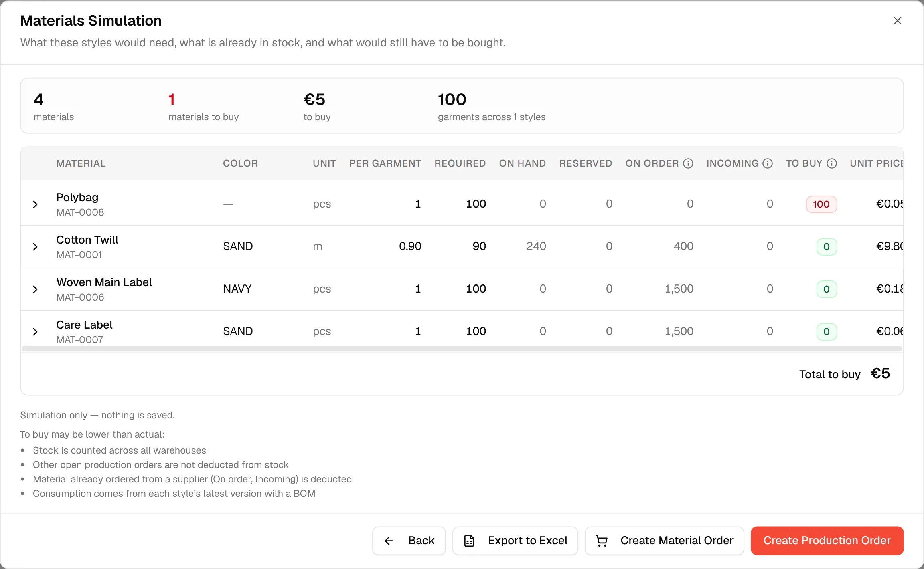Click the 400 on-order value for Cotton Twill
Viewport: 924px width, 569px height.
(x=683, y=246)
